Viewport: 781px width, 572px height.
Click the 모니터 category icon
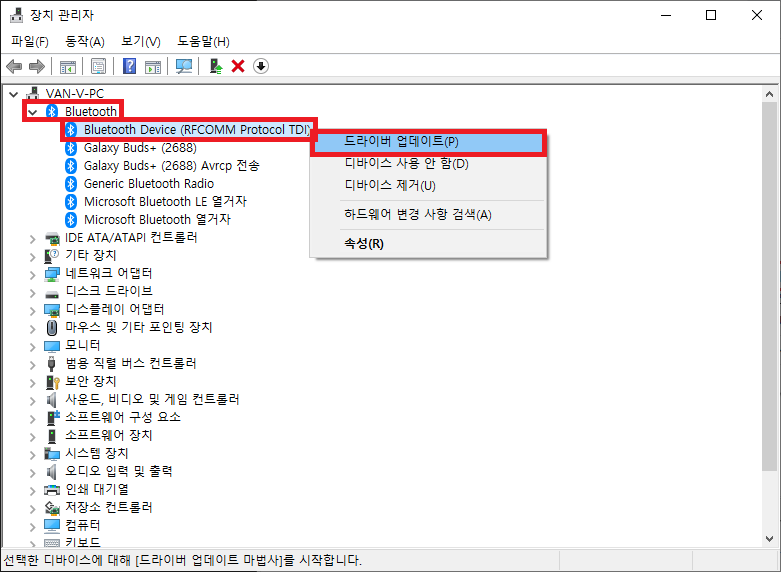tap(52, 346)
